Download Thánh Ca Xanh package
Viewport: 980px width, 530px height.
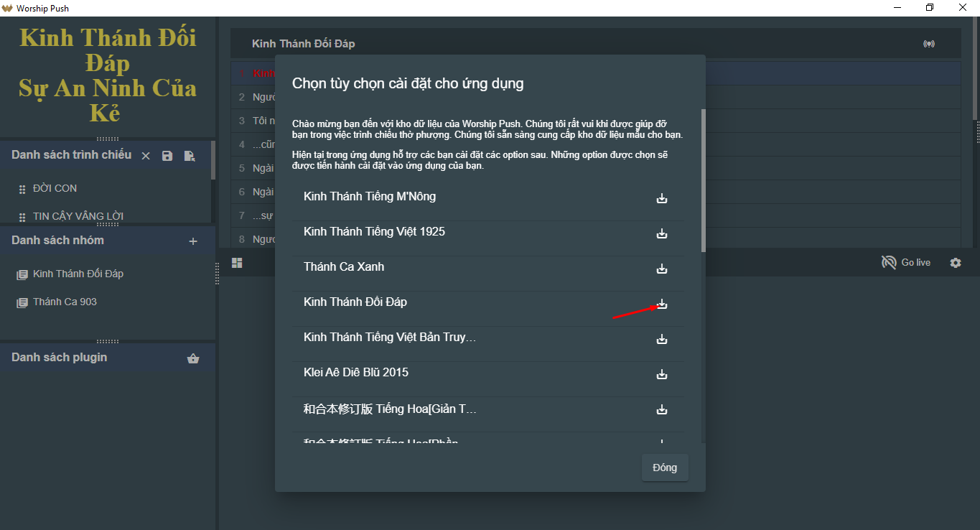662,269
